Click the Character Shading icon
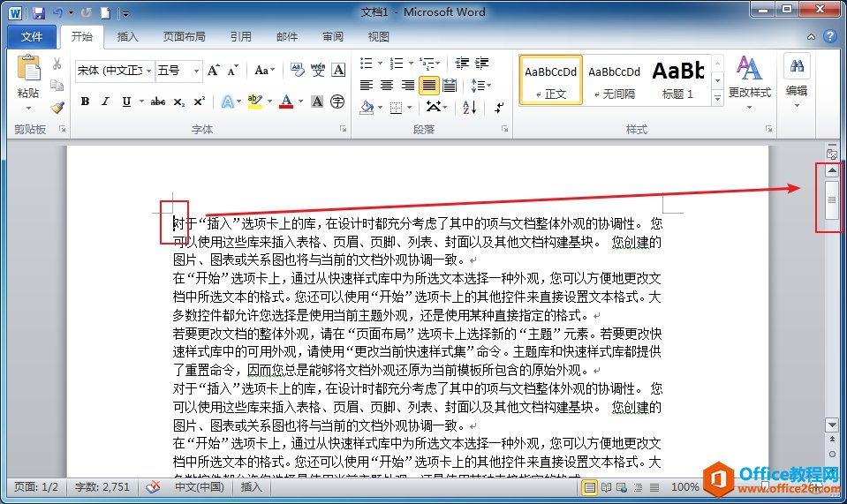The width and height of the screenshot is (847, 504). click(317, 102)
